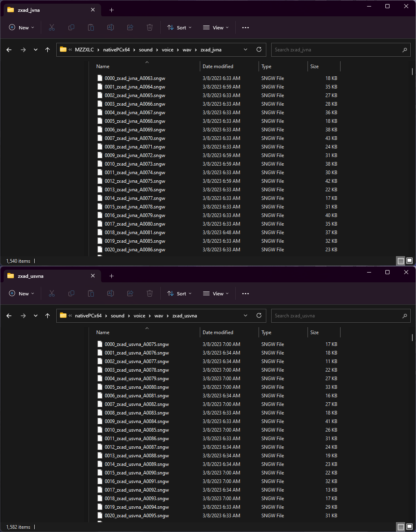416x532 pixels.
Task: Open the See more menu in the bottom toolbar
Action: click(245, 293)
